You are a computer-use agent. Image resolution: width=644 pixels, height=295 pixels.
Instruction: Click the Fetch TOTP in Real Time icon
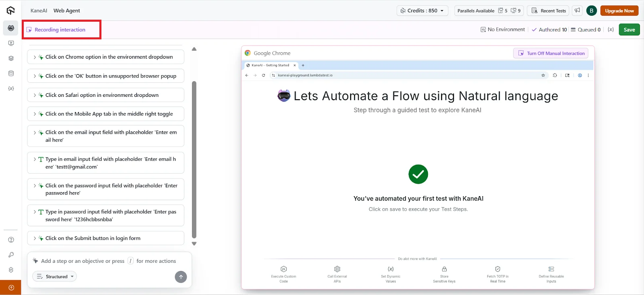click(497, 269)
